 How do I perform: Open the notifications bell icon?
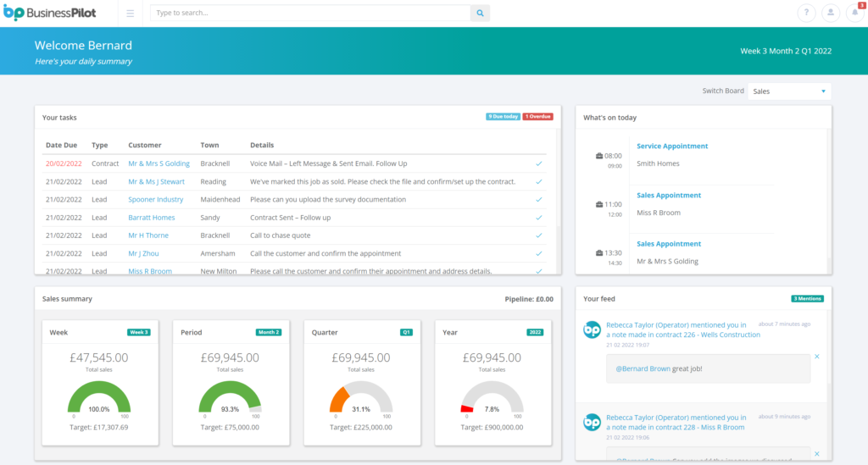coord(855,14)
